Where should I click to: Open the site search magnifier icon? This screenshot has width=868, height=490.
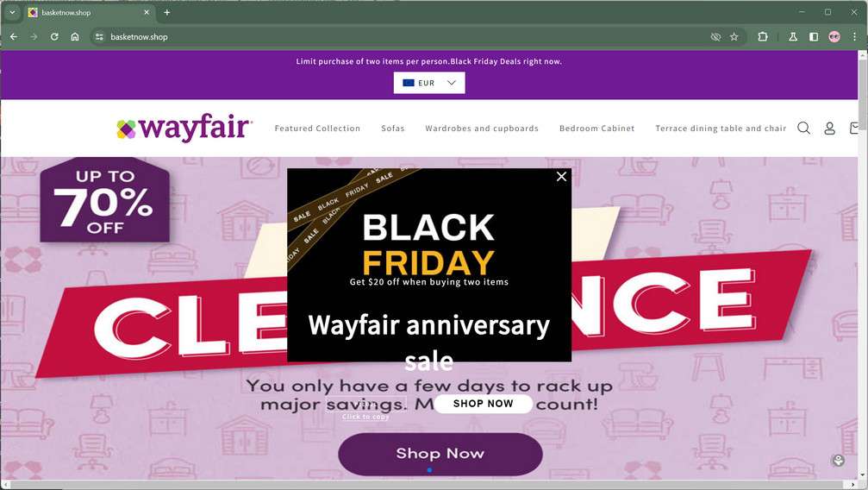tap(804, 128)
